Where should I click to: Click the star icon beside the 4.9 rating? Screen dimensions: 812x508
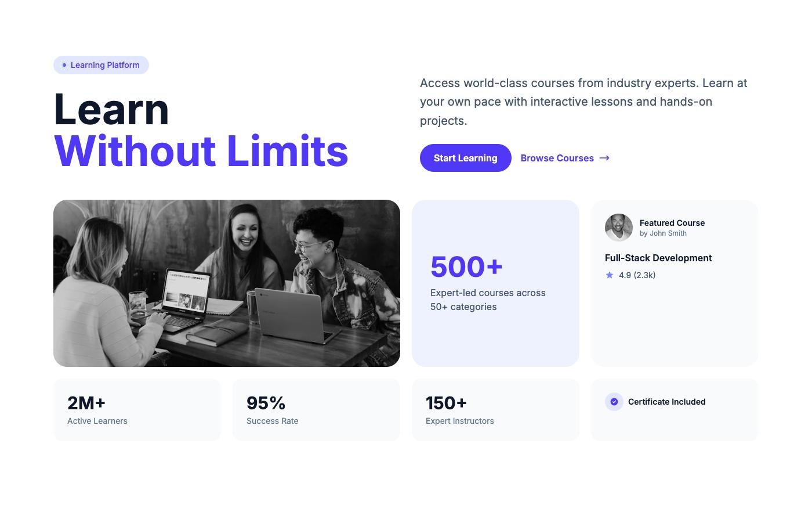(610, 275)
